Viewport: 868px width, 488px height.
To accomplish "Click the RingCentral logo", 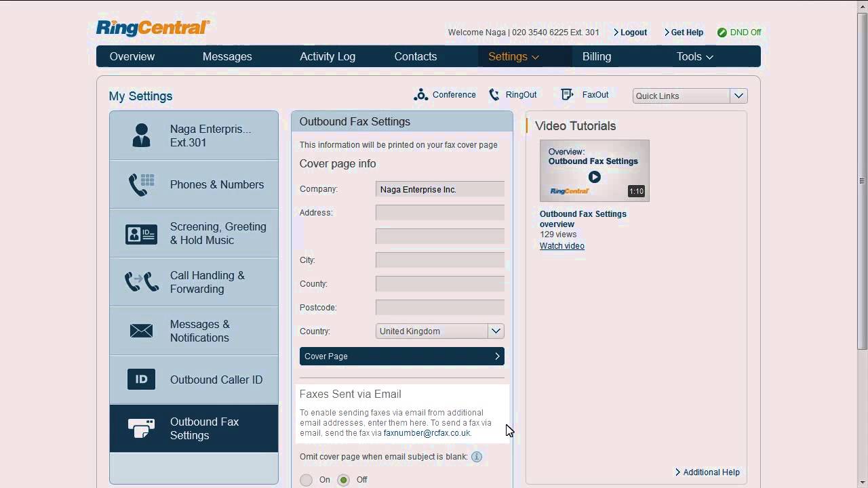I will 153,28.
